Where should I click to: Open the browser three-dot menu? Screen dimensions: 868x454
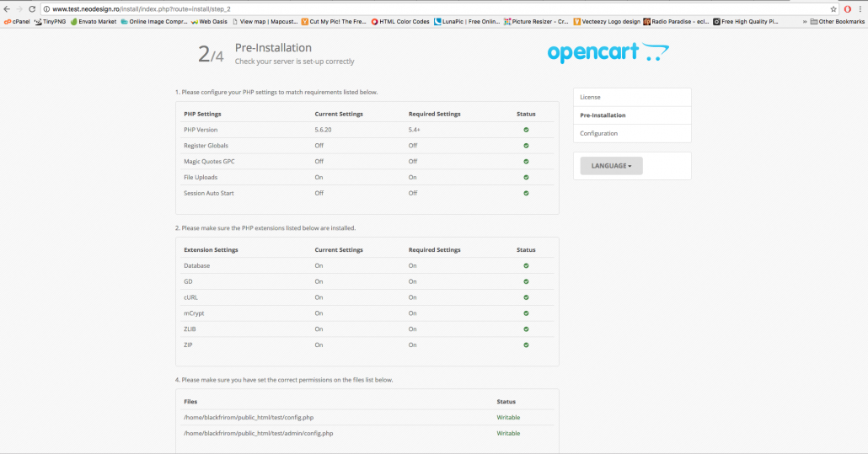(860, 9)
